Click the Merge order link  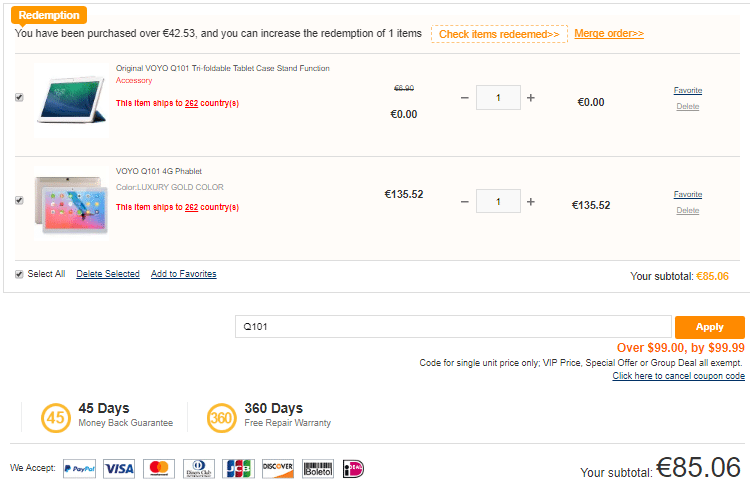point(609,34)
